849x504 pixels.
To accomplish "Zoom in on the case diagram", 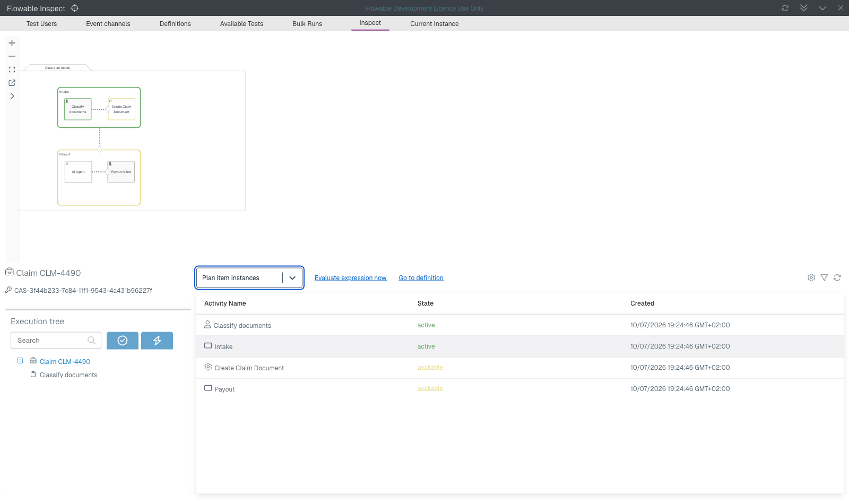I will click(x=12, y=43).
